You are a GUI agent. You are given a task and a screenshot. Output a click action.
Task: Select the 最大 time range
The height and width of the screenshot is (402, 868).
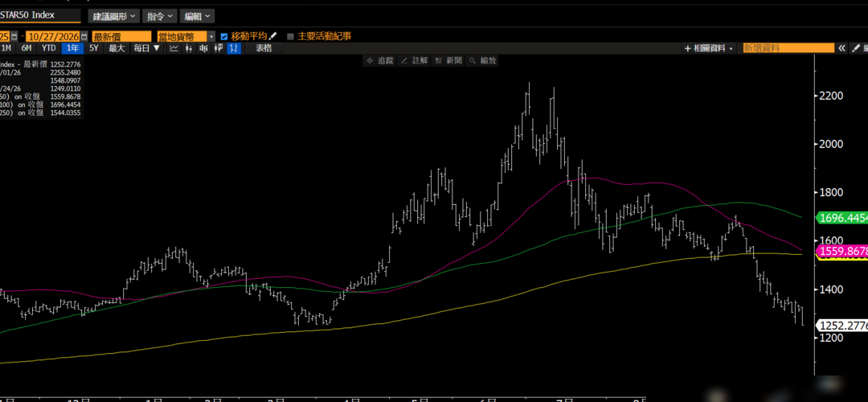[x=117, y=48]
